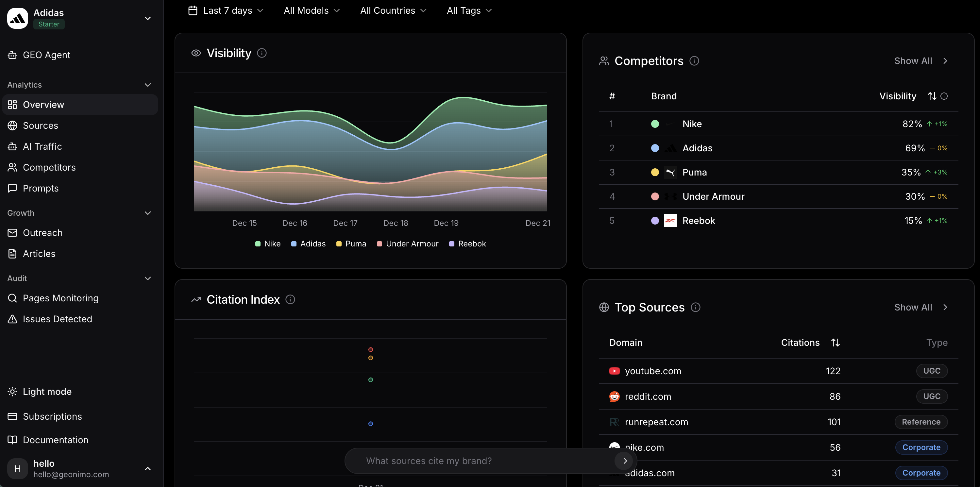The image size is (980, 487).
Task: View Issues Detected
Action: pos(58,319)
